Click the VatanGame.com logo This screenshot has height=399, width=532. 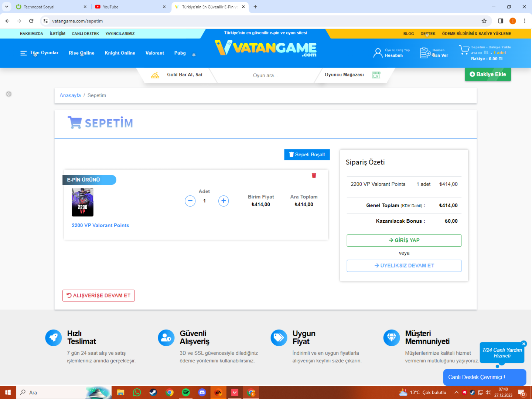click(266, 48)
